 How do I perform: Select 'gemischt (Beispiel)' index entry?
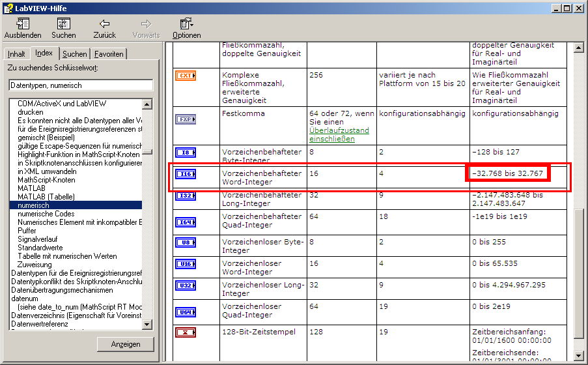[46, 138]
